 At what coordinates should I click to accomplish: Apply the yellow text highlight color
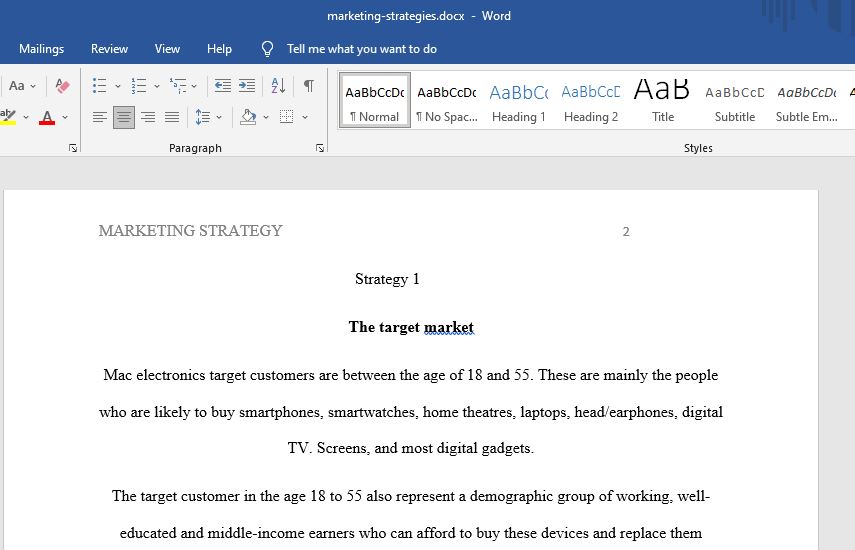(8, 117)
